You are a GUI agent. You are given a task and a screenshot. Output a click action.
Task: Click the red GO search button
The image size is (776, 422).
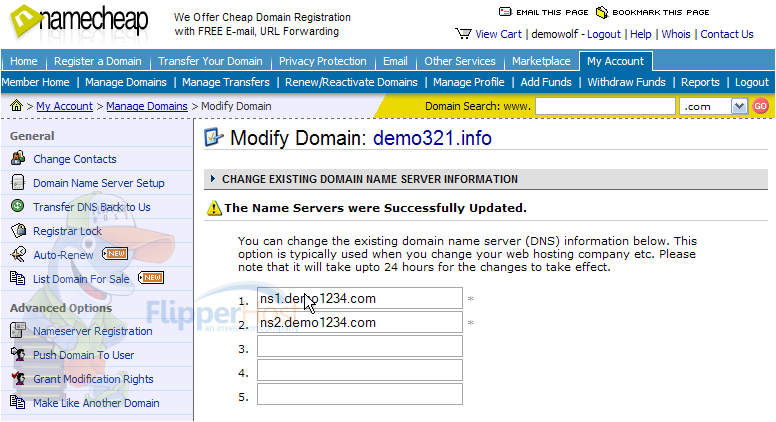pos(761,106)
